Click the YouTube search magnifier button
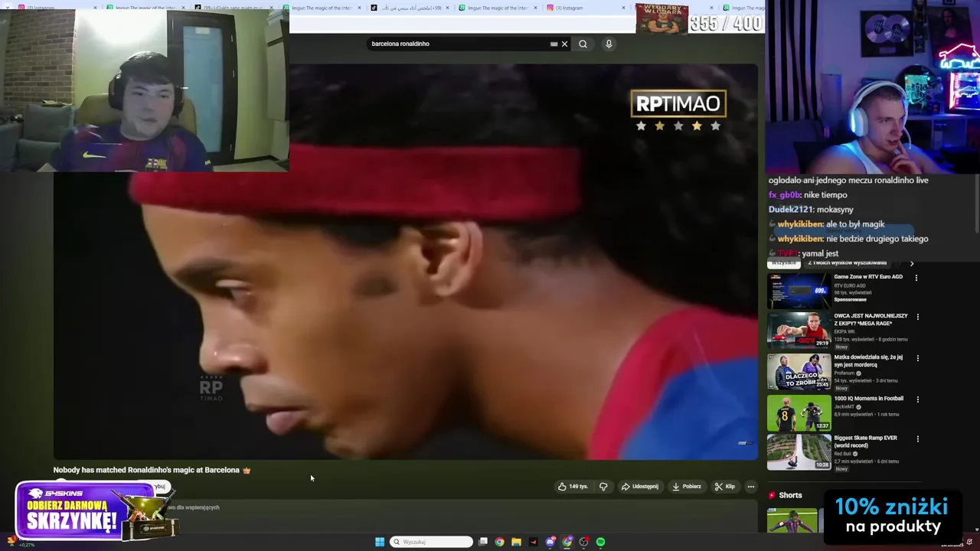Image resolution: width=980 pixels, height=551 pixels. point(583,44)
